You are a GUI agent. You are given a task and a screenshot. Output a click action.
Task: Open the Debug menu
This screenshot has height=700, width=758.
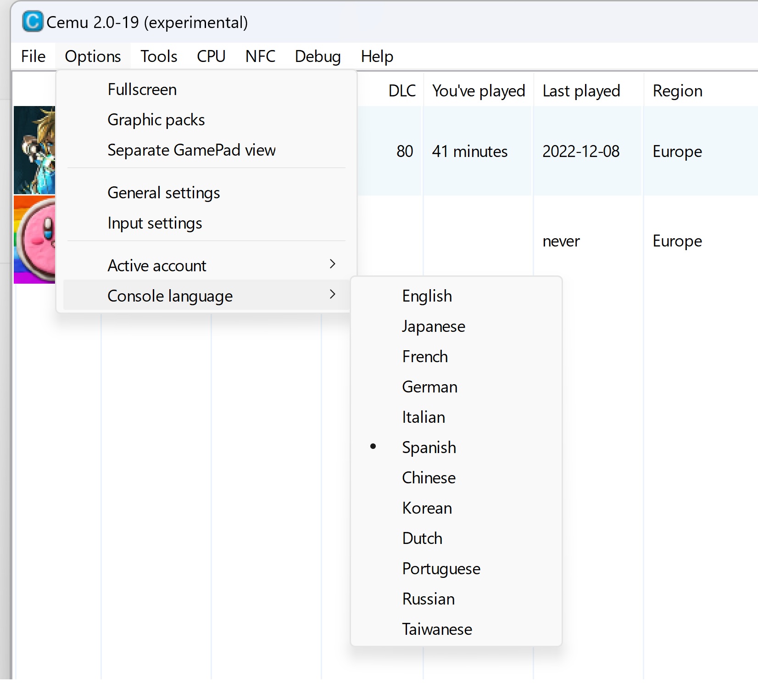click(318, 56)
